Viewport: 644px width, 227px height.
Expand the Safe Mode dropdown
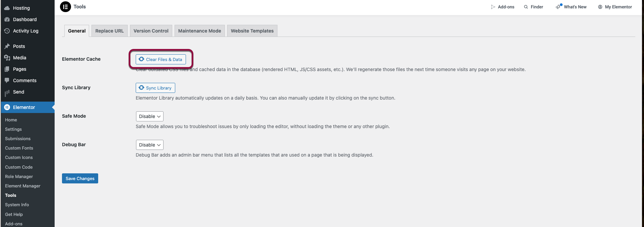coord(150,116)
